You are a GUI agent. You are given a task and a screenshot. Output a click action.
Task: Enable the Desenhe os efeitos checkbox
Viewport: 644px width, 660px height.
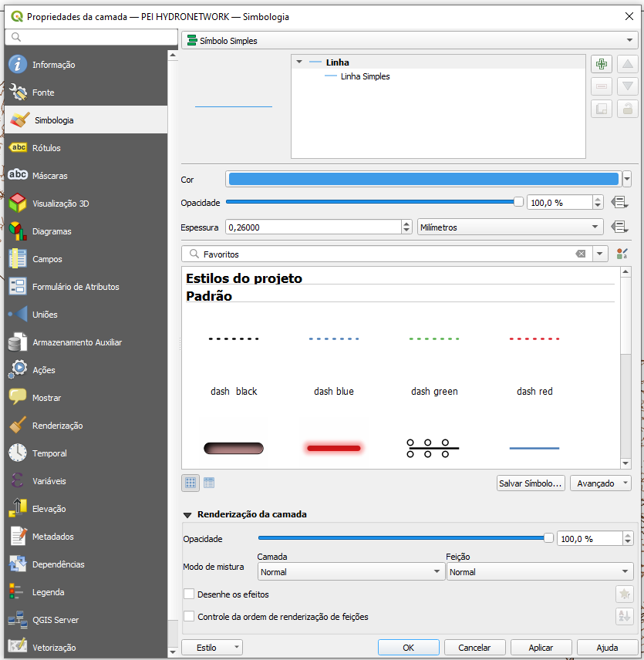pyautogui.click(x=189, y=594)
